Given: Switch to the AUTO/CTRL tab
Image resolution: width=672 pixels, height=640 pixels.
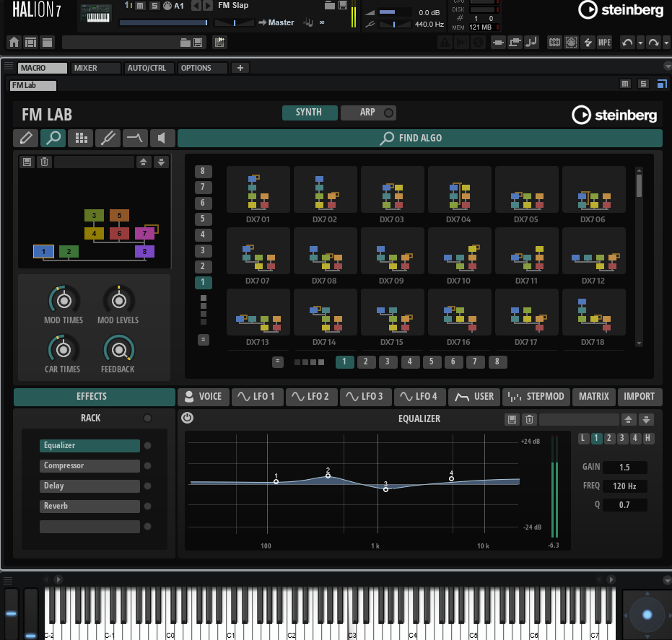Looking at the screenshot, I should (149, 68).
